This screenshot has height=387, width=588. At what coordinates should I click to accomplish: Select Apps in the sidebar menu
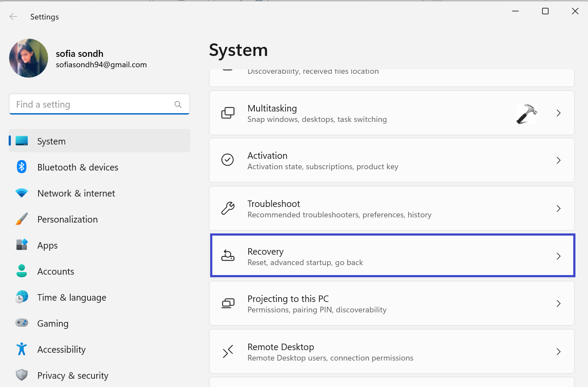48,245
